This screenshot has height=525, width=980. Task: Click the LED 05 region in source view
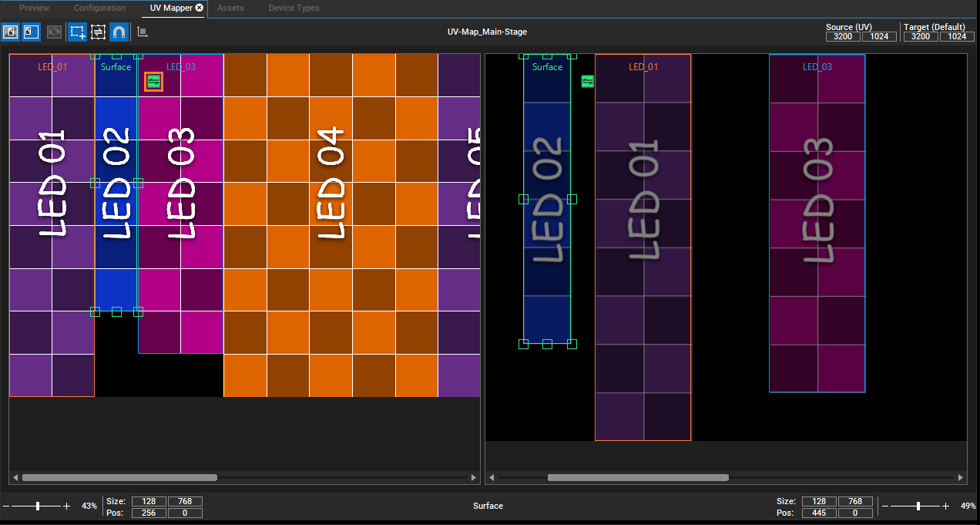coord(459,225)
